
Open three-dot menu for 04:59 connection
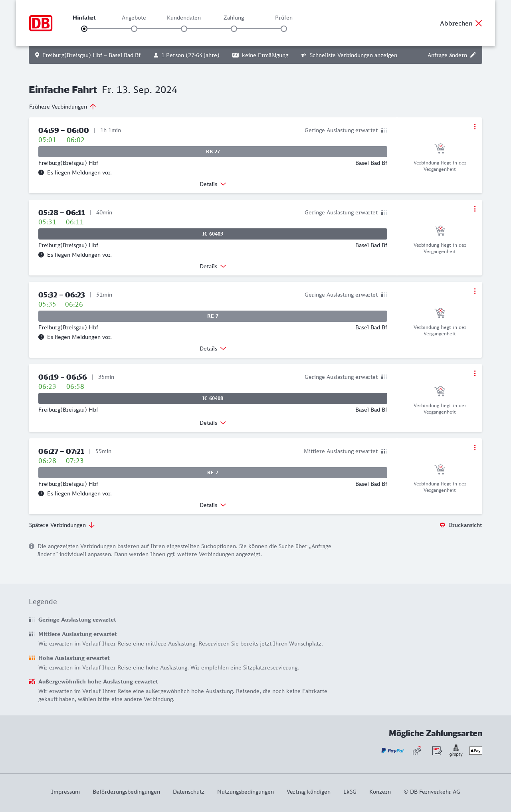coord(475,127)
